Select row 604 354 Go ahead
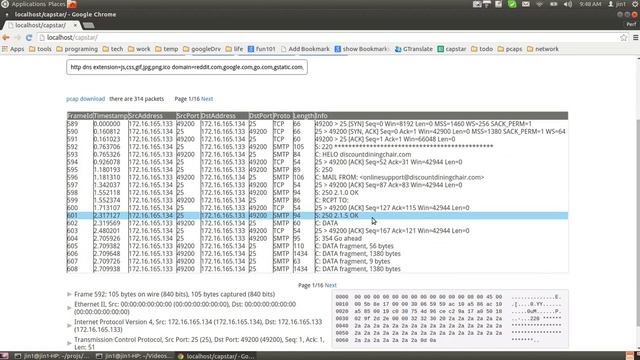 (317, 238)
